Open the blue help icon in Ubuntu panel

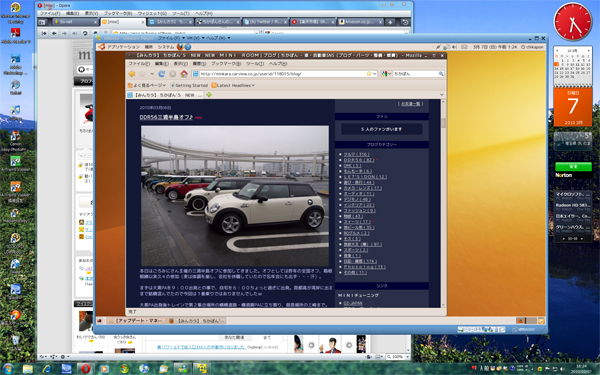[188, 47]
